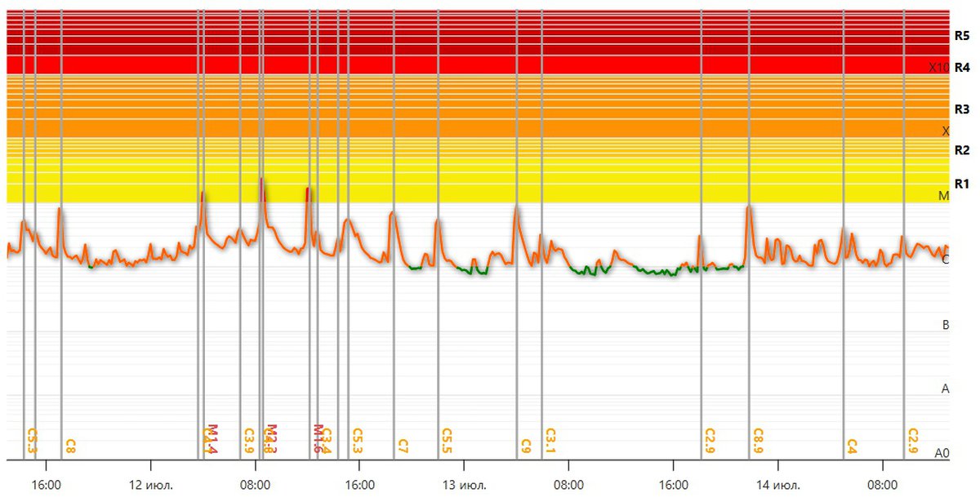
Task: Click the R4 radio blackout level label
Action: (x=961, y=68)
